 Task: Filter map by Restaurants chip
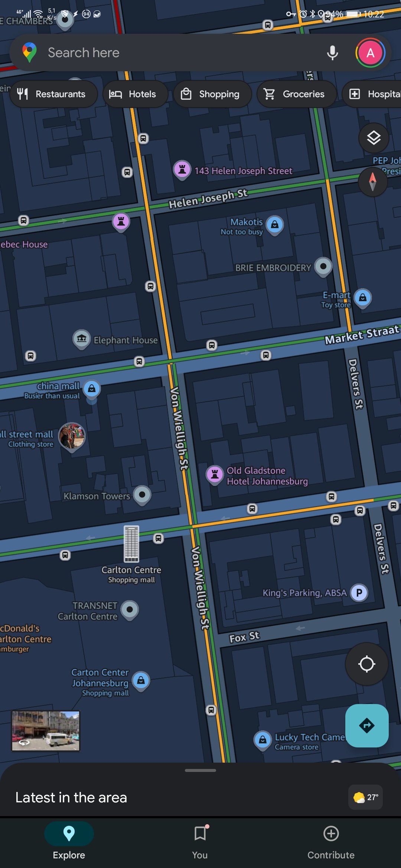53,94
